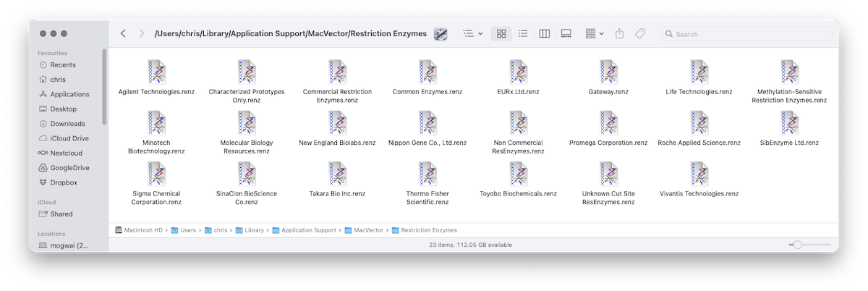Select Vivantis Technologies.renz file icon

click(699, 174)
